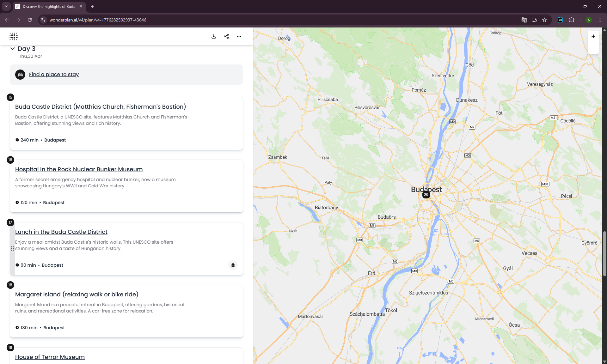The image size is (607, 364).
Task: Delete the Lunch in Buda Castle activity
Action: click(233, 265)
